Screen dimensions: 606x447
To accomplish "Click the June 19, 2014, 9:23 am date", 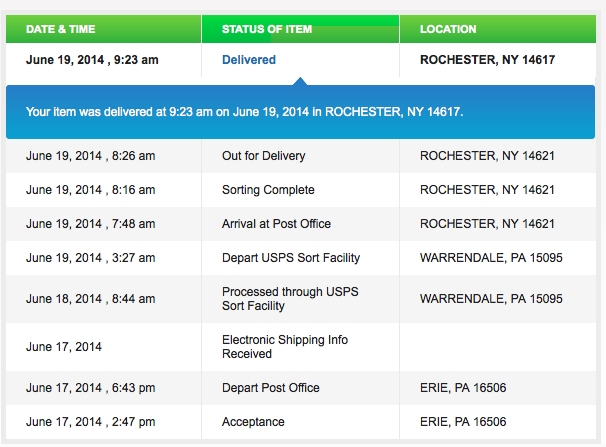I will tap(92, 60).
